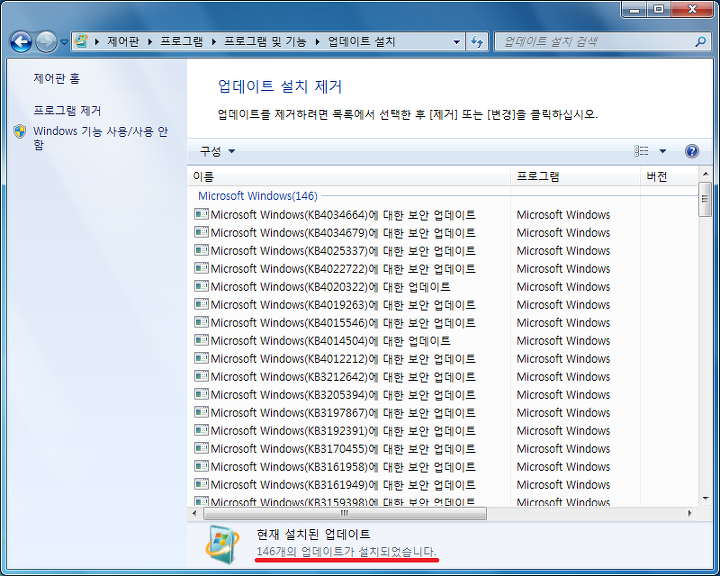The height and width of the screenshot is (576, 720).
Task: Collapse the Microsoft Windows(146) group
Action: coord(258,196)
